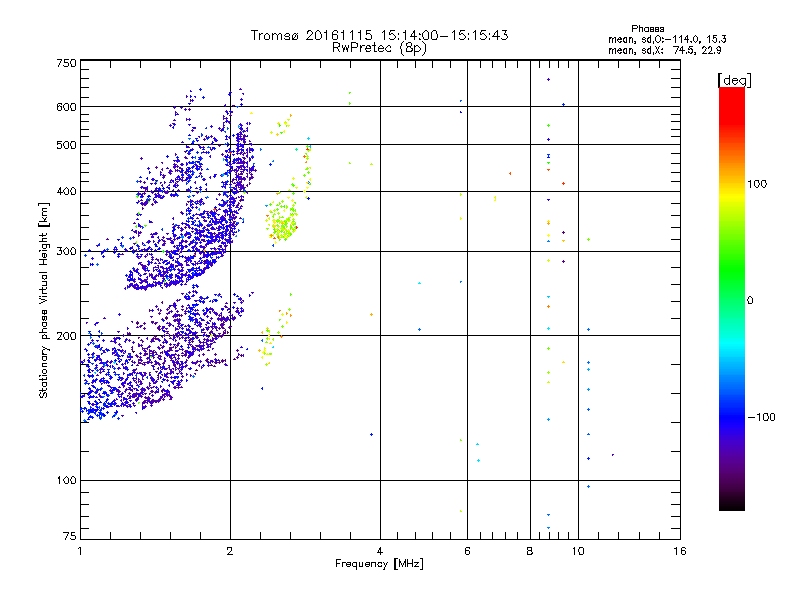Click the x-axis tick label '2'
Image resolution: width=800 pixels, height=600 pixels.
[x=230, y=551]
